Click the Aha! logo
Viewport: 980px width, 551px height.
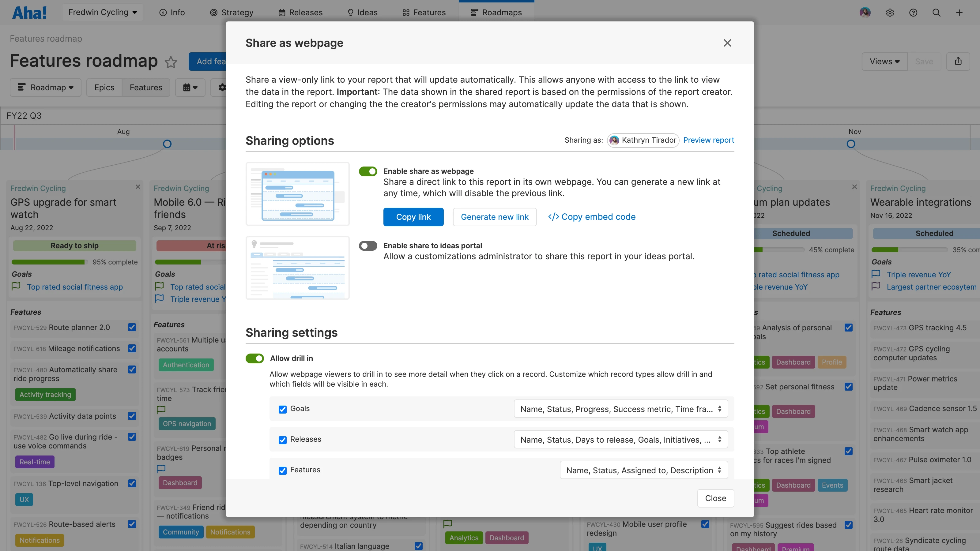pos(30,13)
